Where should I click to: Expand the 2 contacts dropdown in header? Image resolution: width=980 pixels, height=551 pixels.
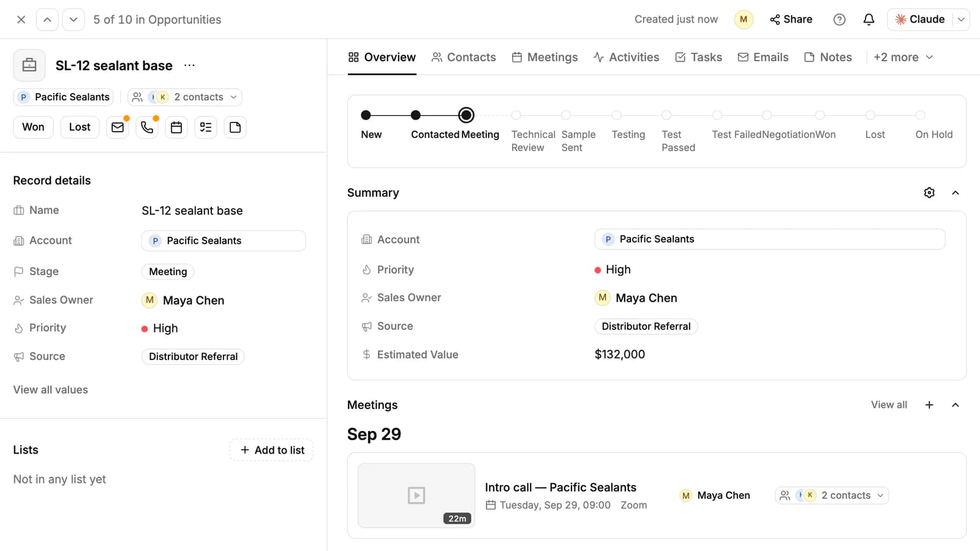(185, 97)
